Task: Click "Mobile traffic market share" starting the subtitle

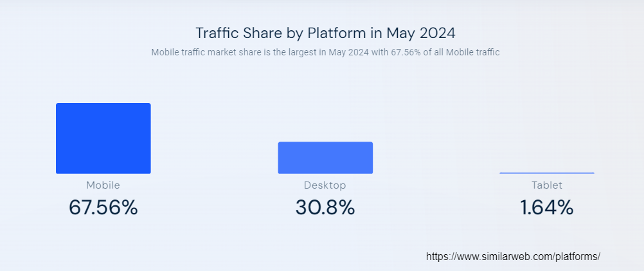Action: [x=201, y=52]
